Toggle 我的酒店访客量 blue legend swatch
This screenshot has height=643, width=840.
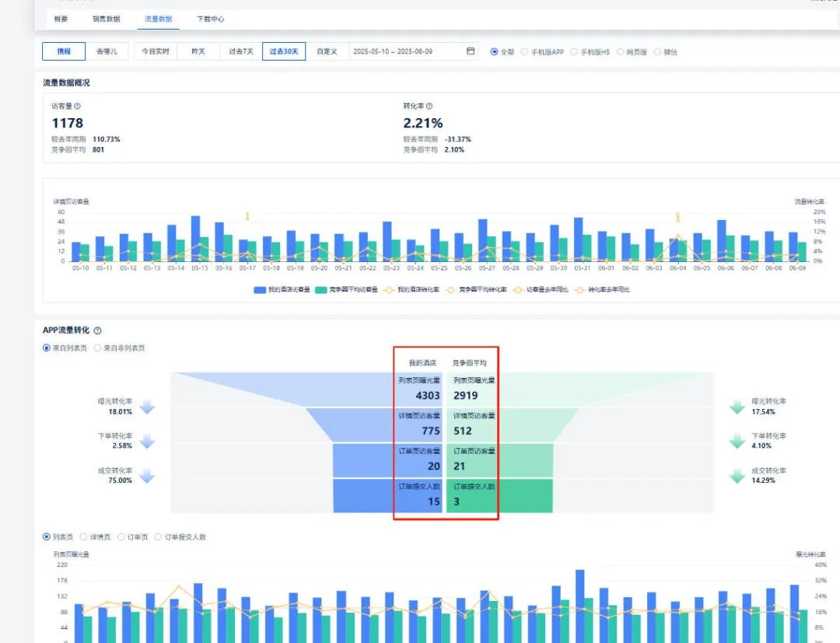pos(261,289)
